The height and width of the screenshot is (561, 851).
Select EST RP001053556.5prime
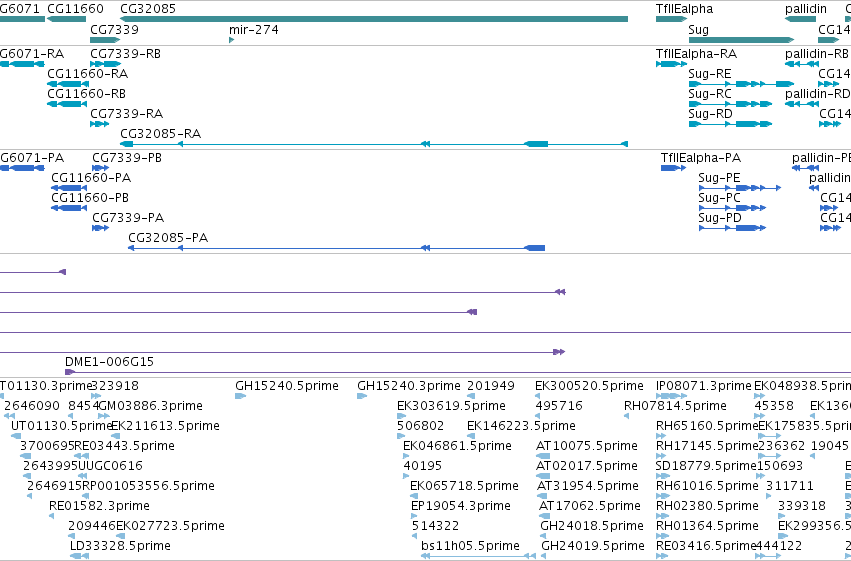148,487
